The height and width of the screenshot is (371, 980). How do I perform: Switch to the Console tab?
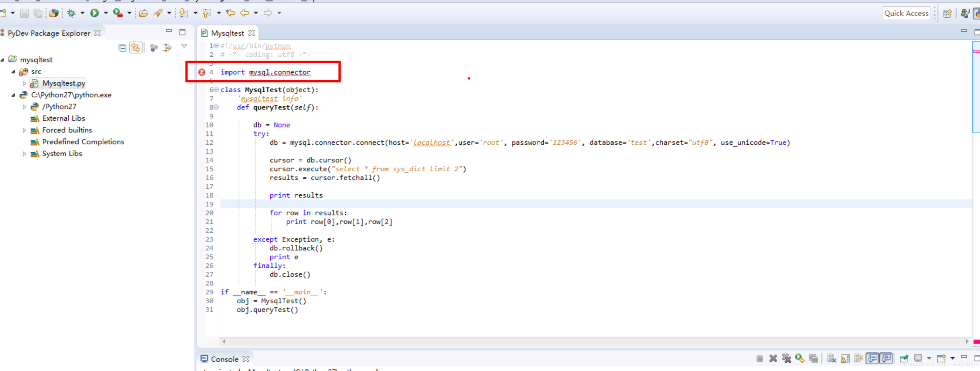tap(225, 358)
